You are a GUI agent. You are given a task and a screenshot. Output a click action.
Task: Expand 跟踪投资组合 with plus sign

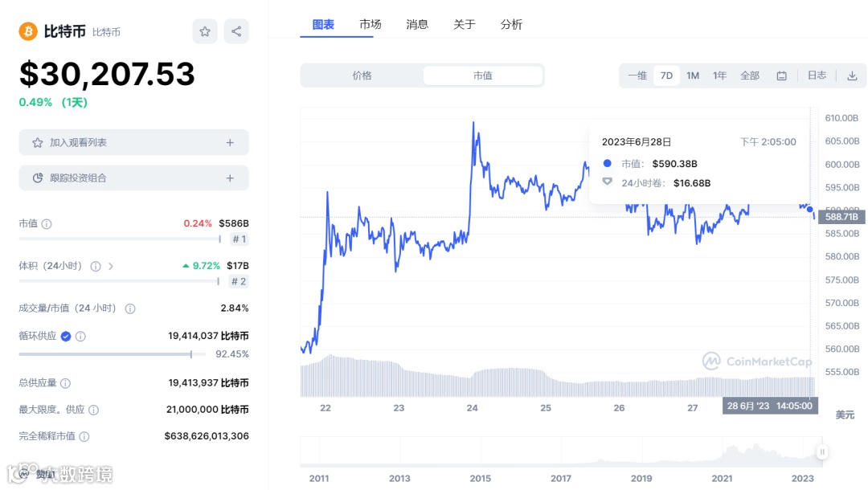point(230,178)
